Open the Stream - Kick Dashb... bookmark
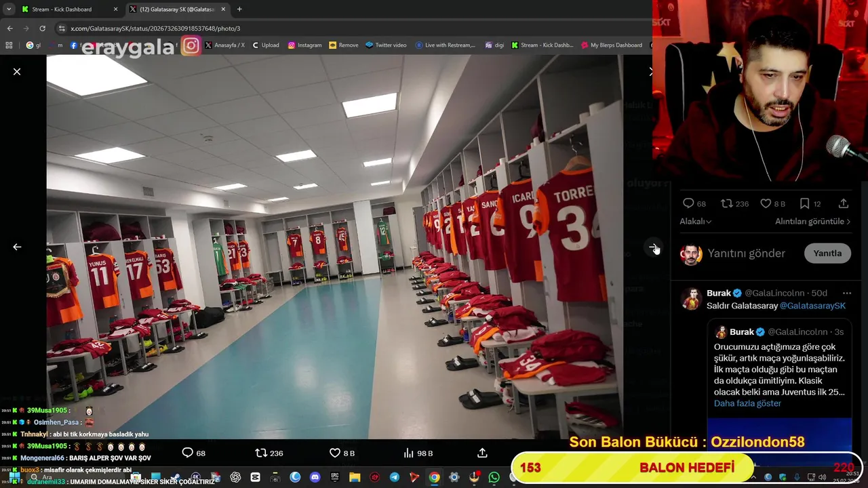This screenshot has width=868, height=488. pos(542,45)
